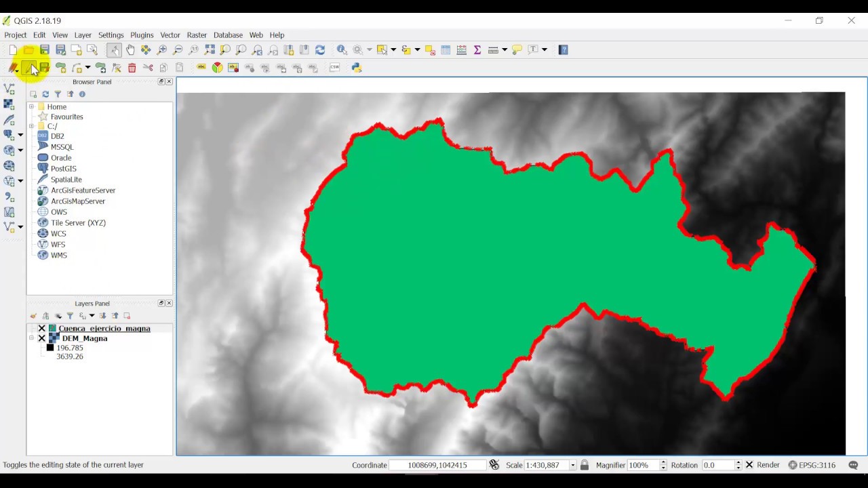Click the Remove Layer icon in the Layers Panel
Viewport: 868px width, 488px height.
coord(127,316)
